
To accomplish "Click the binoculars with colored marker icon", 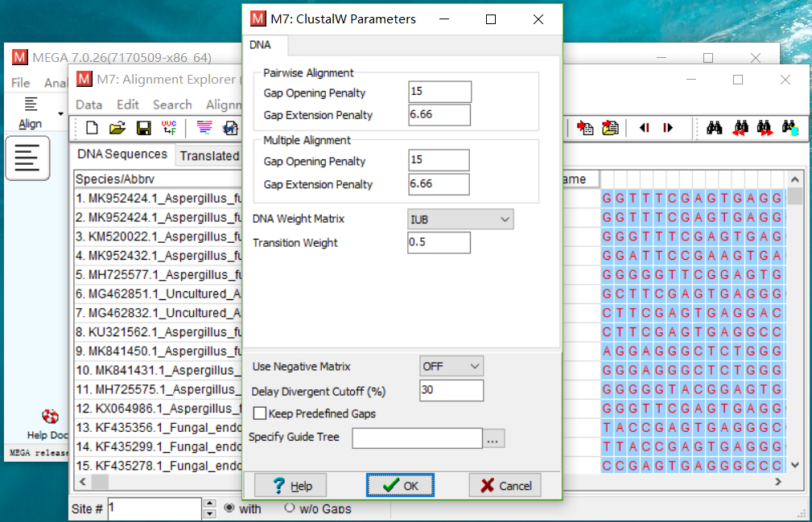I will point(789,128).
